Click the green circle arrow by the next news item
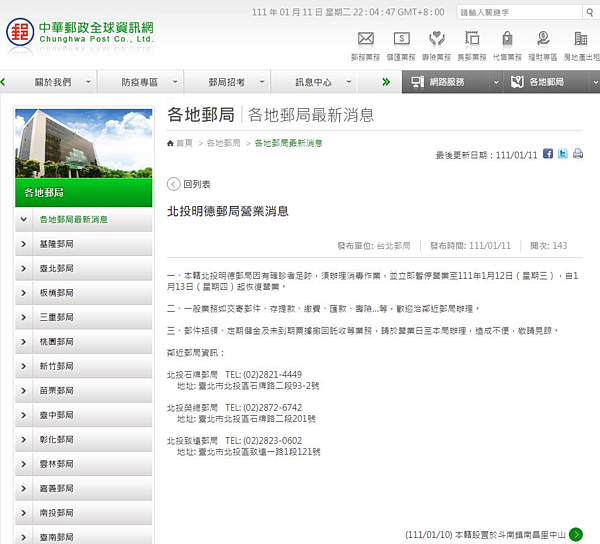Screen dimensions: 600x544 [x=576, y=534]
